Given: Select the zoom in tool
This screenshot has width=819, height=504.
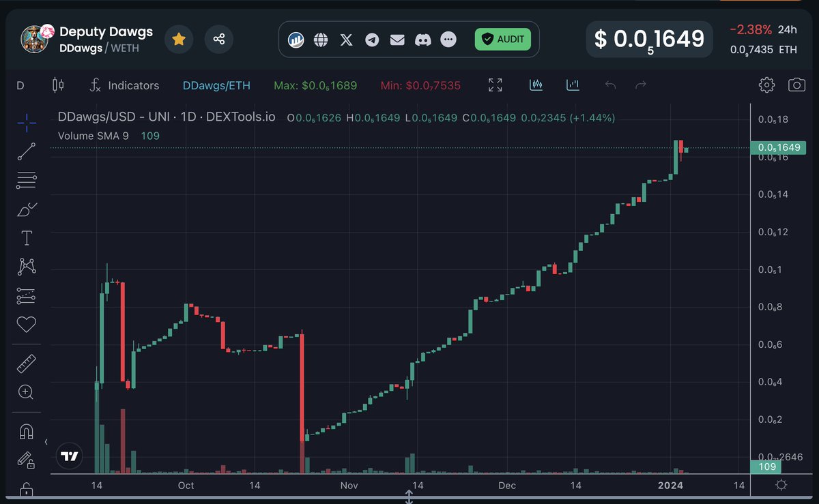Looking at the screenshot, I should [x=27, y=392].
